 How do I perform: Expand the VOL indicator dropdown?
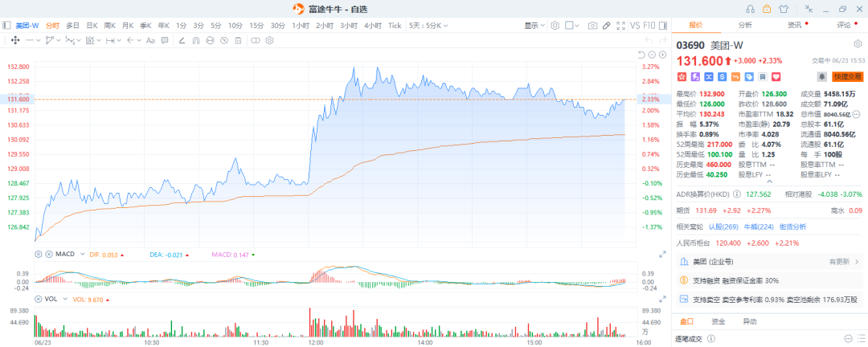pos(65,299)
